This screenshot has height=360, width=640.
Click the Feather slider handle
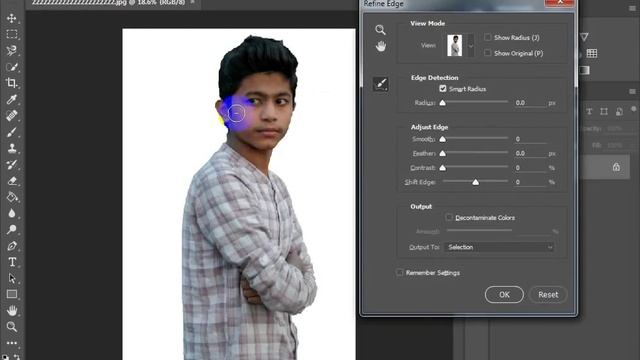[x=442, y=154]
